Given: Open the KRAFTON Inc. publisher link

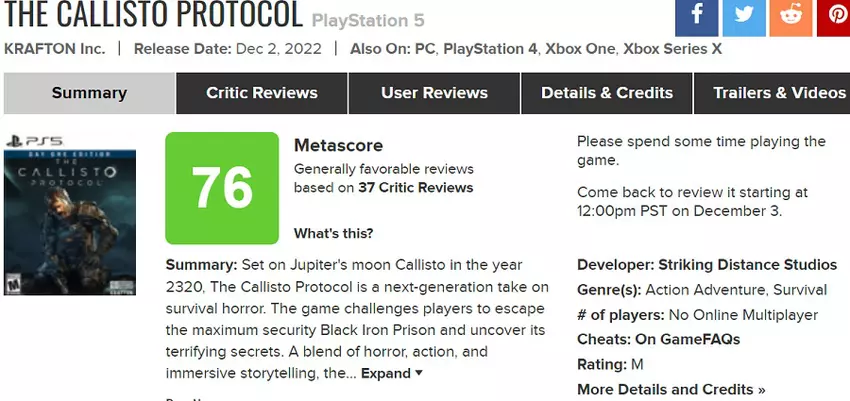Looking at the screenshot, I should pyautogui.click(x=55, y=48).
